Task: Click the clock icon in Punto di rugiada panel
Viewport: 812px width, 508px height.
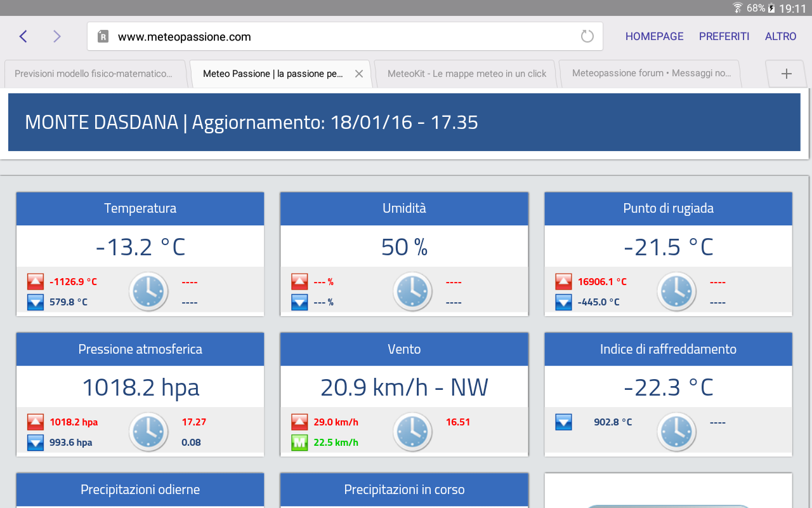Action: (x=676, y=291)
